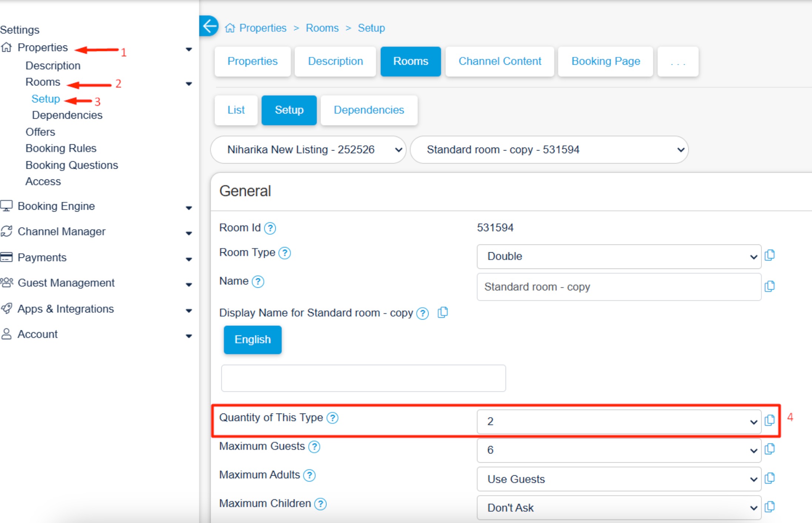The width and height of the screenshot is (812, 523).
Task: Click copy icon next to Name field
Action: (x=770, y=286)
